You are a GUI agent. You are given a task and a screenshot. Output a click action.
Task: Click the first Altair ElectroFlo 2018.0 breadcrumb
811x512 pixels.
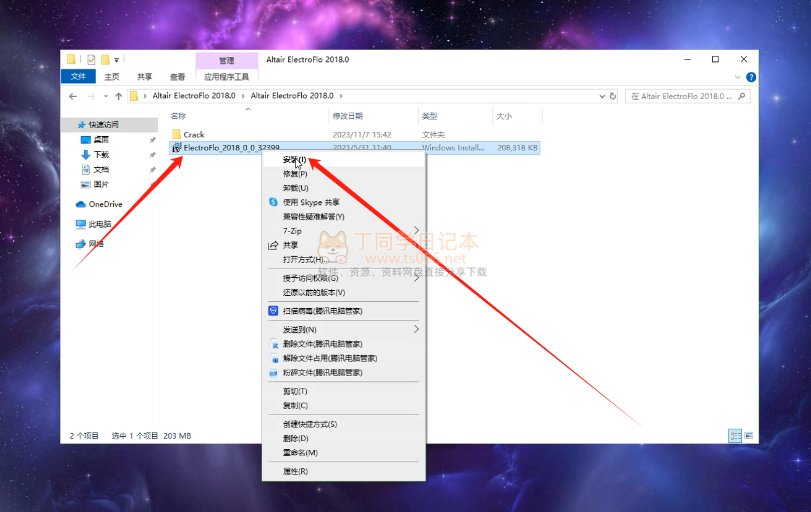[194, 96]
